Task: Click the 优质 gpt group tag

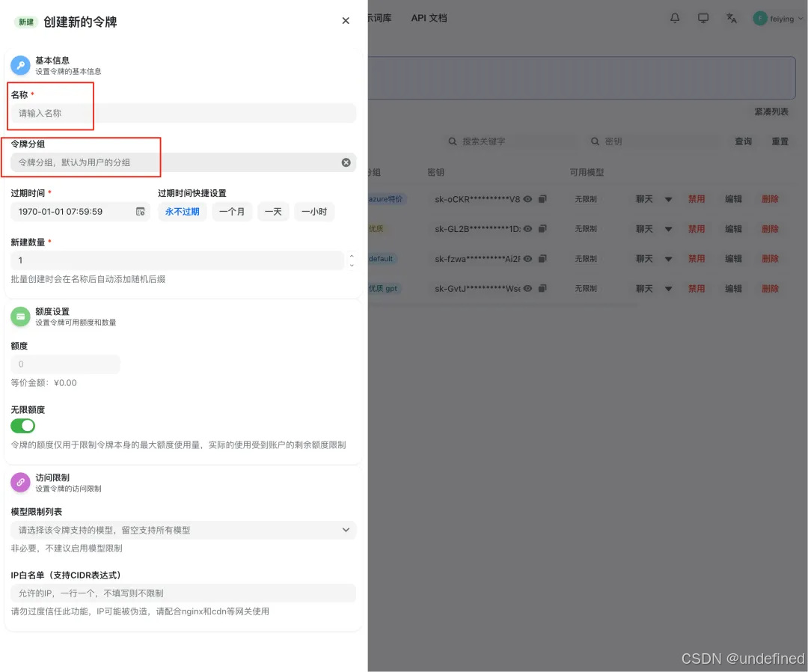Action: tap(383, 289)
